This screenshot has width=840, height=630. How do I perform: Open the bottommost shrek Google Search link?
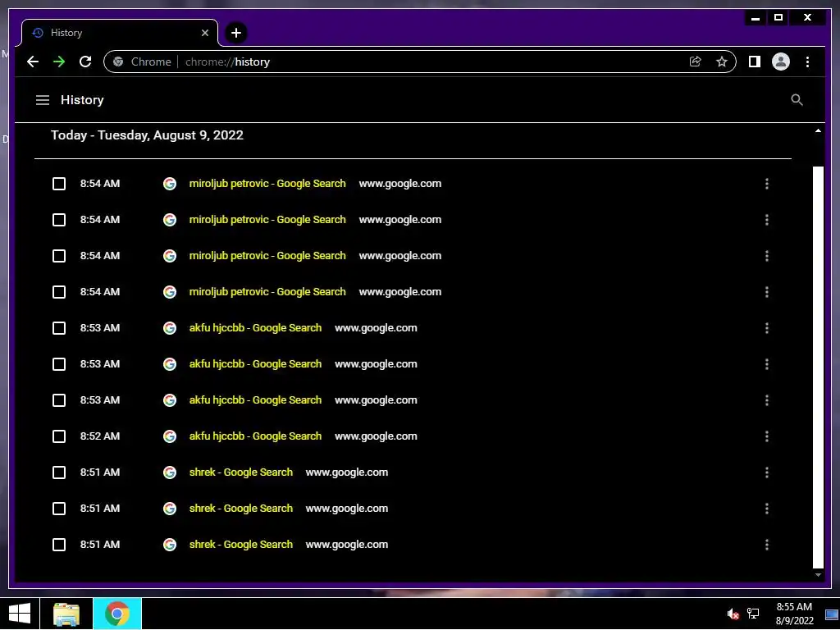(240, 545)
